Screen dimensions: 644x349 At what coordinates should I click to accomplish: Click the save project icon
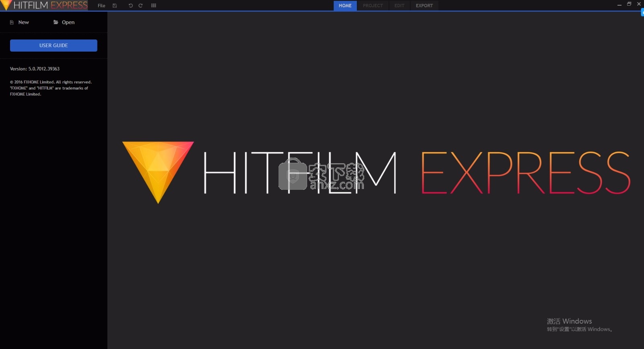(115, 6)
